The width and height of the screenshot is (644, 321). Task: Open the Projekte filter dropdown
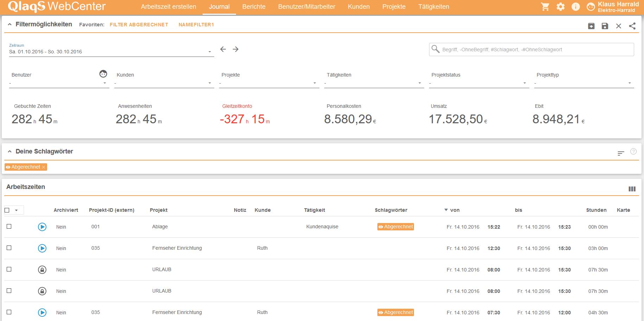click(269, 83)
